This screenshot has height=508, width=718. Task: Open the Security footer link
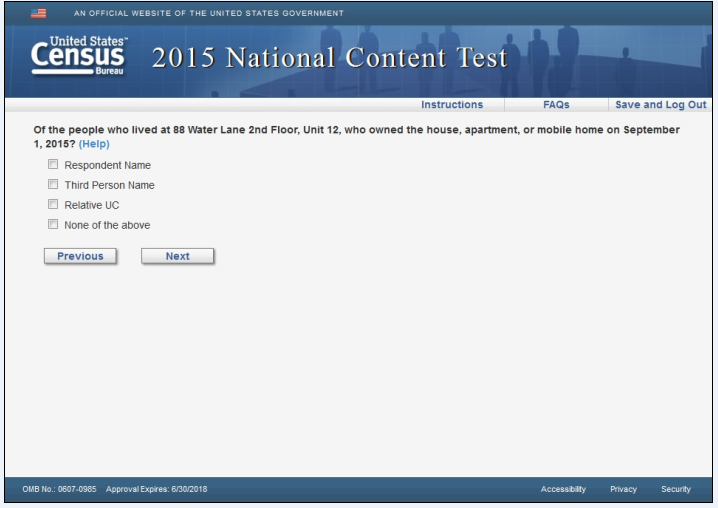[676, 489]
